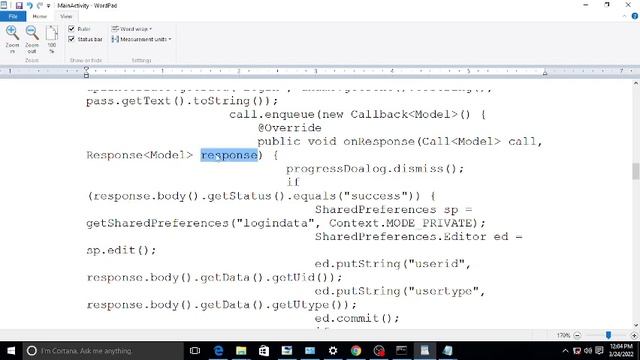Screen dimensions: 640x360
Task: Open the command prompt window on taskbar
Action: 402,351
